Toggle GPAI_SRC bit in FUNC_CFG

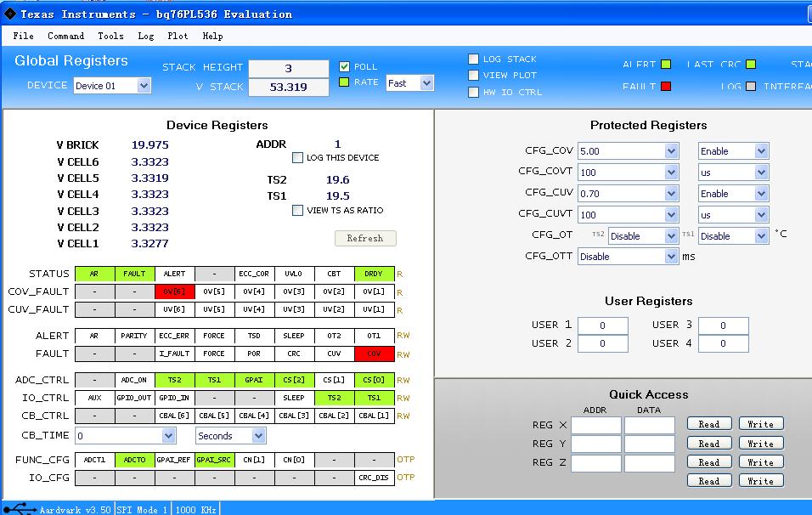214,460
